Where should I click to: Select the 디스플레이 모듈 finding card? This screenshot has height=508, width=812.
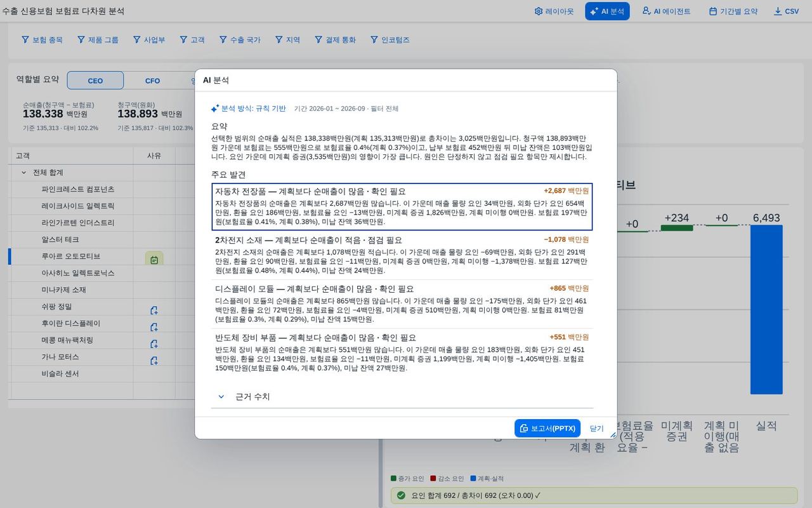click(x=402, y=304)
